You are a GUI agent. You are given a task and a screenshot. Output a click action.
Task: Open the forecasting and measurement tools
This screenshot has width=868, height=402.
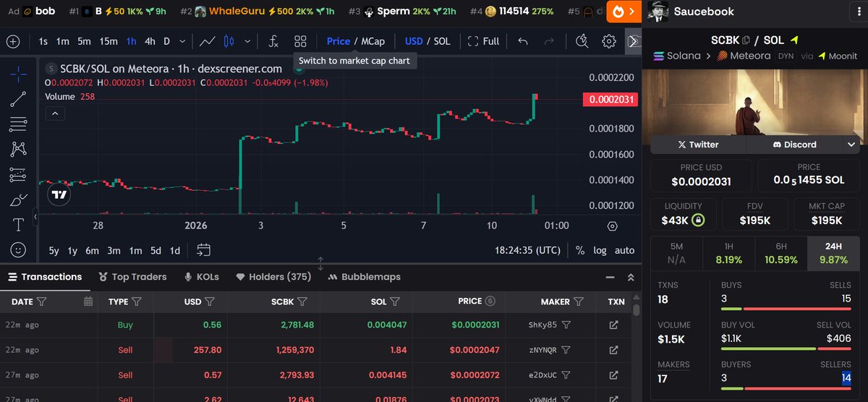coord(19,174)
